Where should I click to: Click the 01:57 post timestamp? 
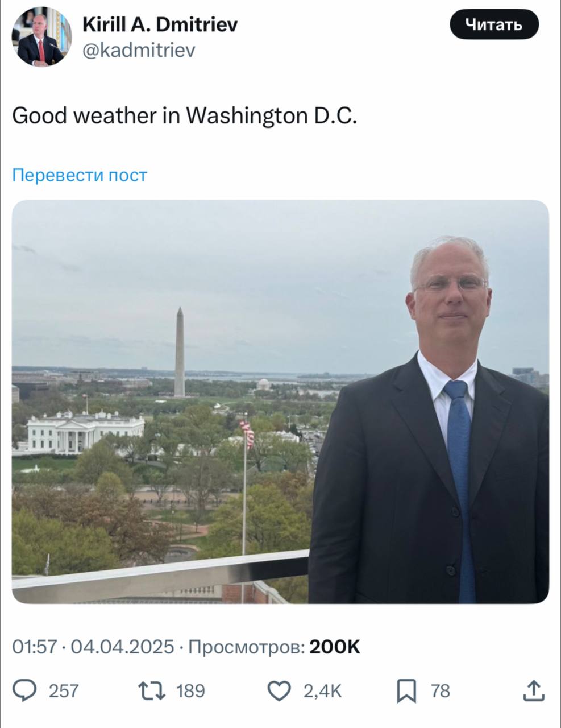pyautogui.click(x=34, y=647)
